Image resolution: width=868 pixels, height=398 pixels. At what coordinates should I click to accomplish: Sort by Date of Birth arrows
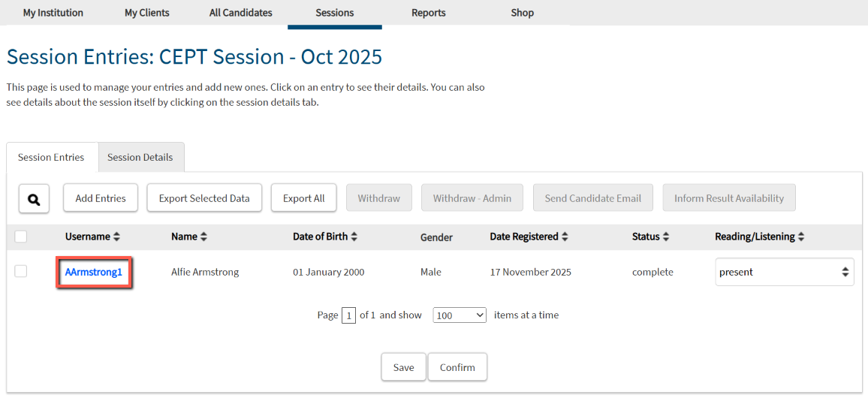coord(354,237)
